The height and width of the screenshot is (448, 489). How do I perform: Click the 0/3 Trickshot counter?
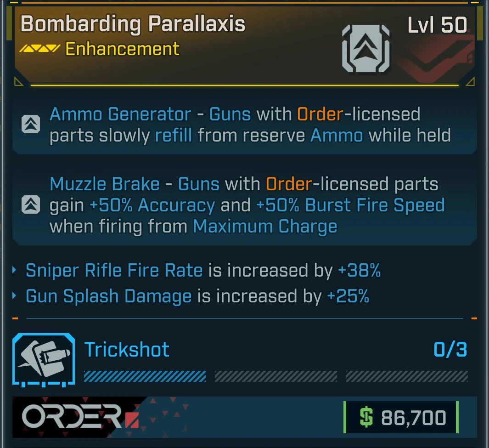point(450,350)
